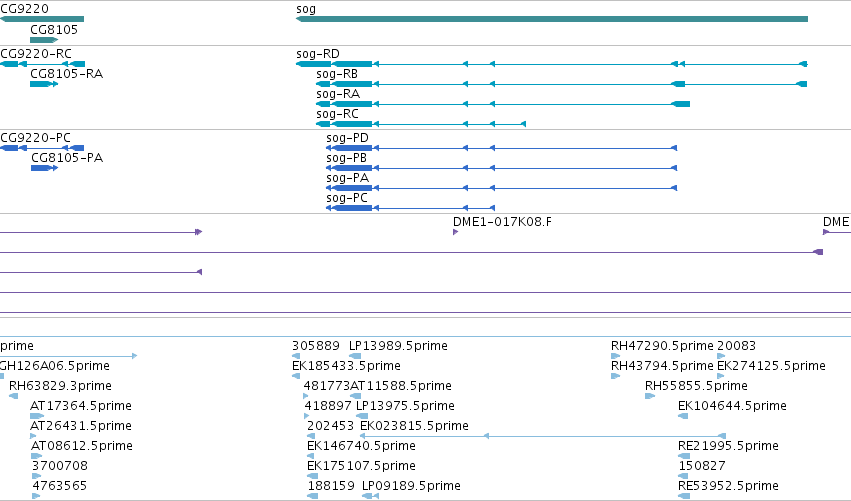The height and width of the screenshot is (501, 851).
Task: Click the EK274125.5prime EST
Action: coord(771,366)
